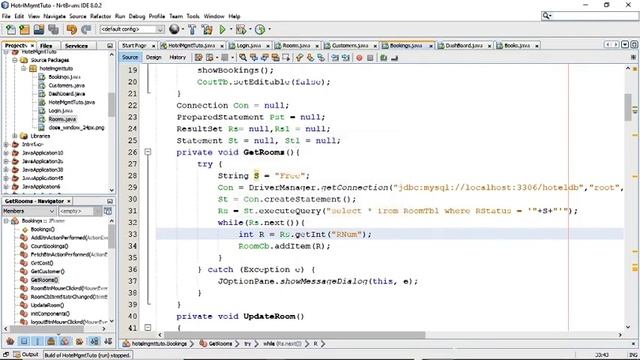Screen dimensions: 640x360
Task: Click the Shift Line Right icon
Action: click(345, 58)
